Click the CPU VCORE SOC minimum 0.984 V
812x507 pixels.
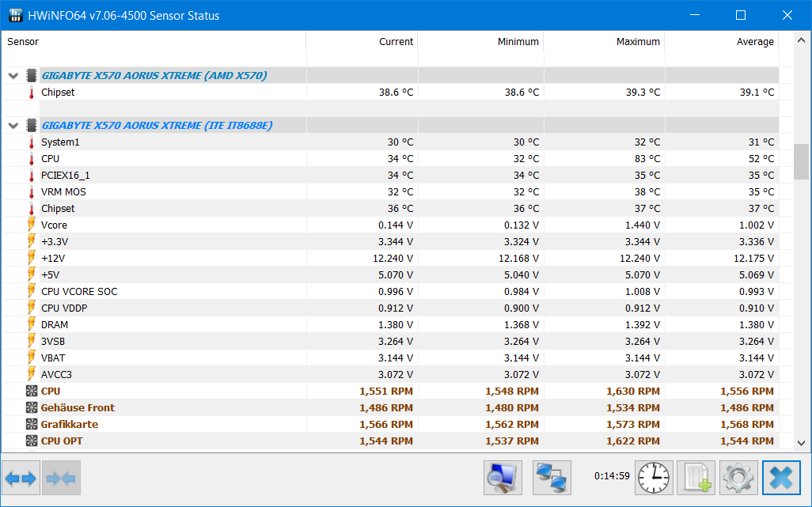522,292
